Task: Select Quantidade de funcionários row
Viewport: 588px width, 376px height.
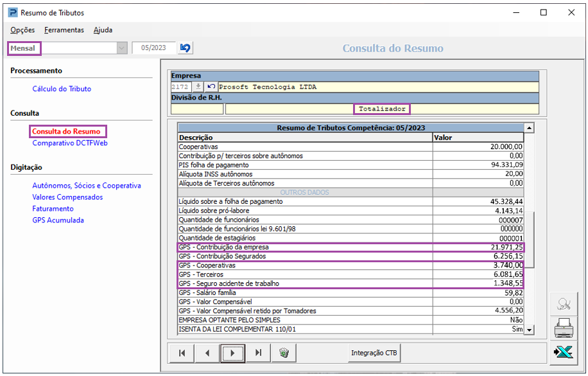Action: click(x=350, y=220)
